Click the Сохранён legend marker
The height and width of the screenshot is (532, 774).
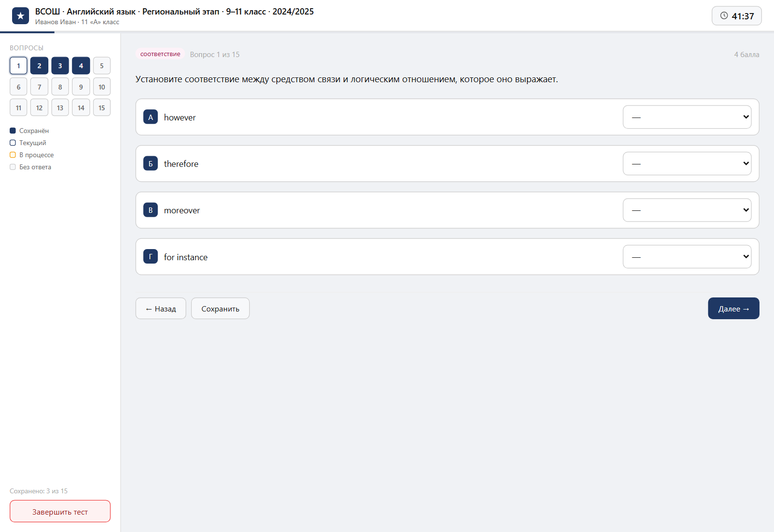(13, 131)
